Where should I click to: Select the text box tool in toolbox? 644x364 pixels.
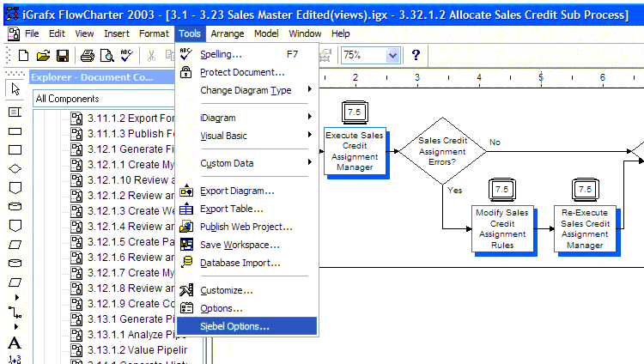pyautogui.click(x=15, y=112)
